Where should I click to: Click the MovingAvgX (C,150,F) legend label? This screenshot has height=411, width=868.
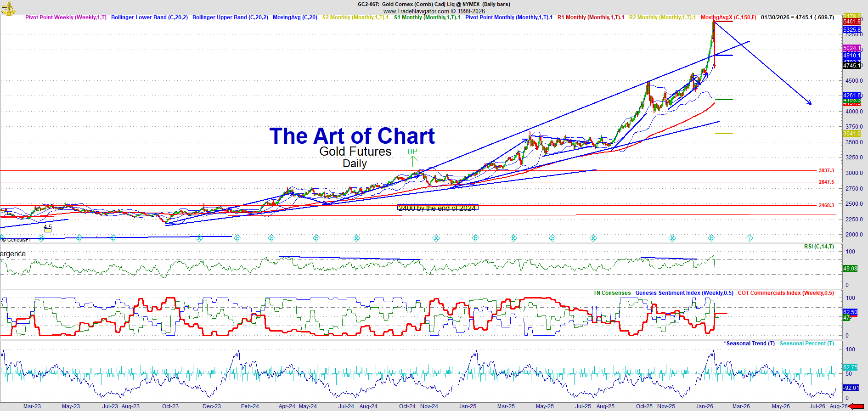point(728,17)
